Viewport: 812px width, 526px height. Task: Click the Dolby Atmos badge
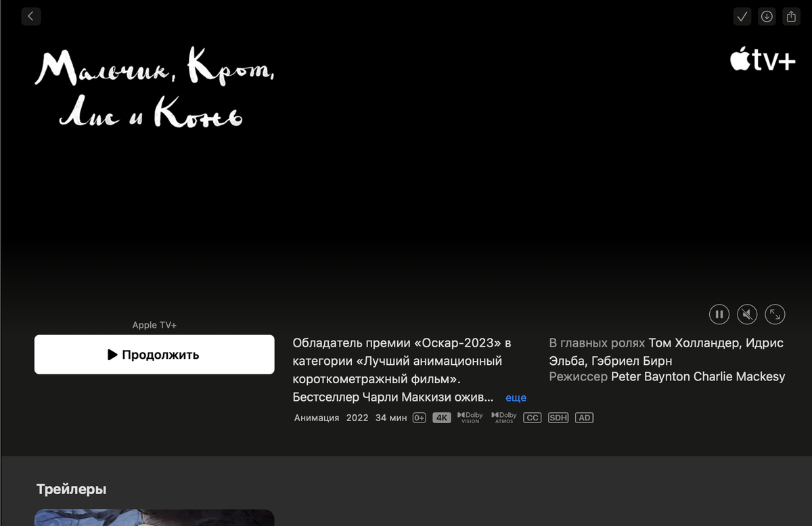(504, 418)
